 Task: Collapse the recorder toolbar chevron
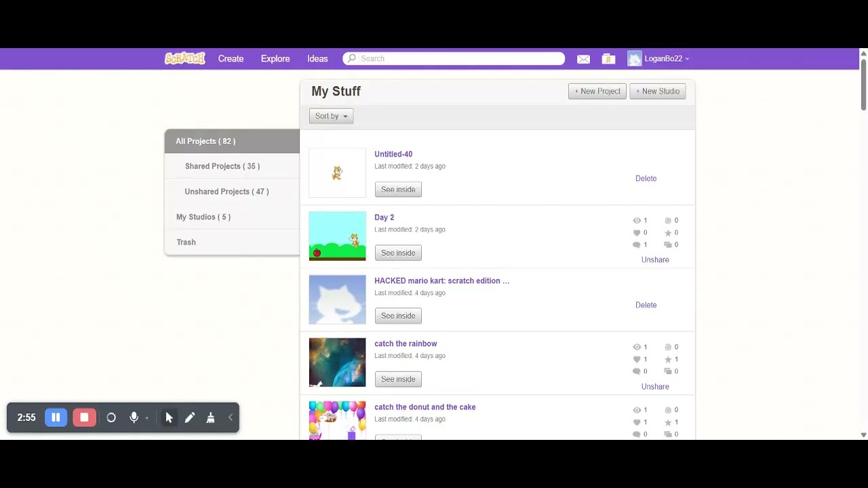pos(231,418)
